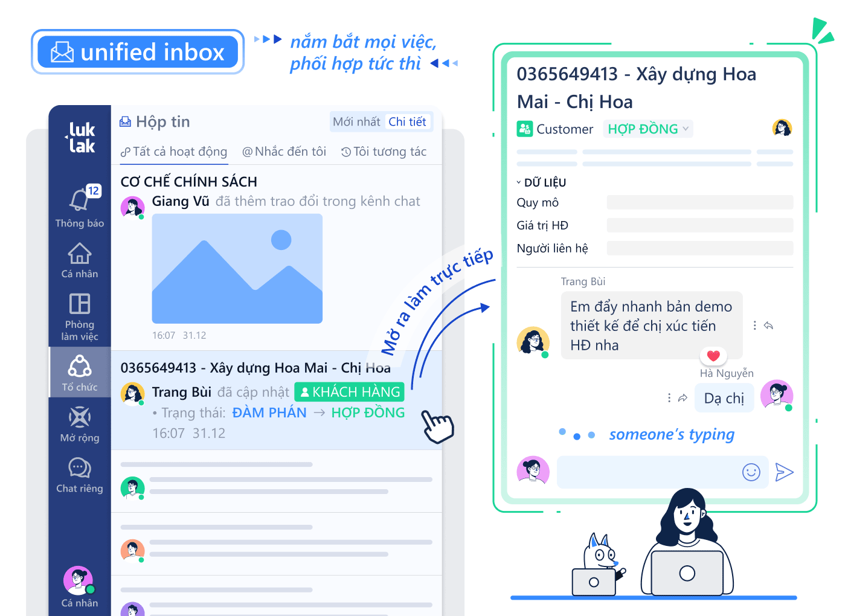The image size is (848, 616).
Task: Select the Tổ chức organization icon
Action: pyautogui.click(x=80, y=366)
